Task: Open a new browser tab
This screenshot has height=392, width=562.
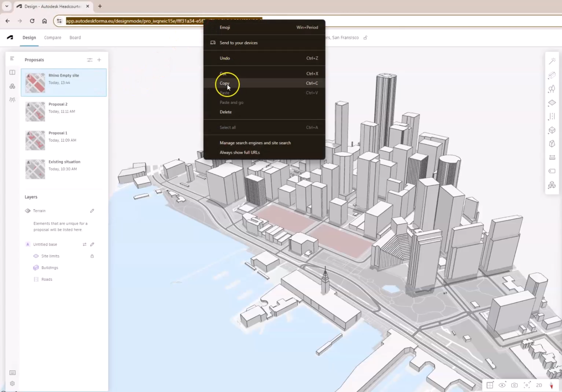Action: [100, 6]
